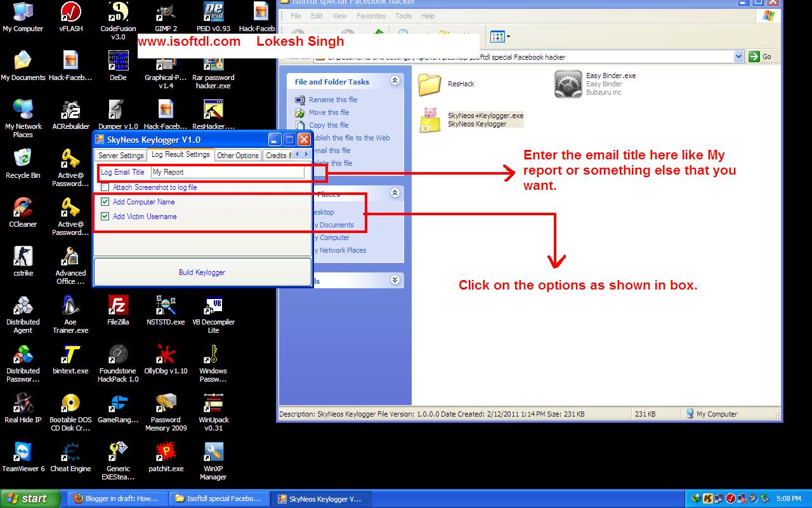Screen dimensions: 812x508
Task: Open the Recycle Bin icon
Action: point(23,164)
